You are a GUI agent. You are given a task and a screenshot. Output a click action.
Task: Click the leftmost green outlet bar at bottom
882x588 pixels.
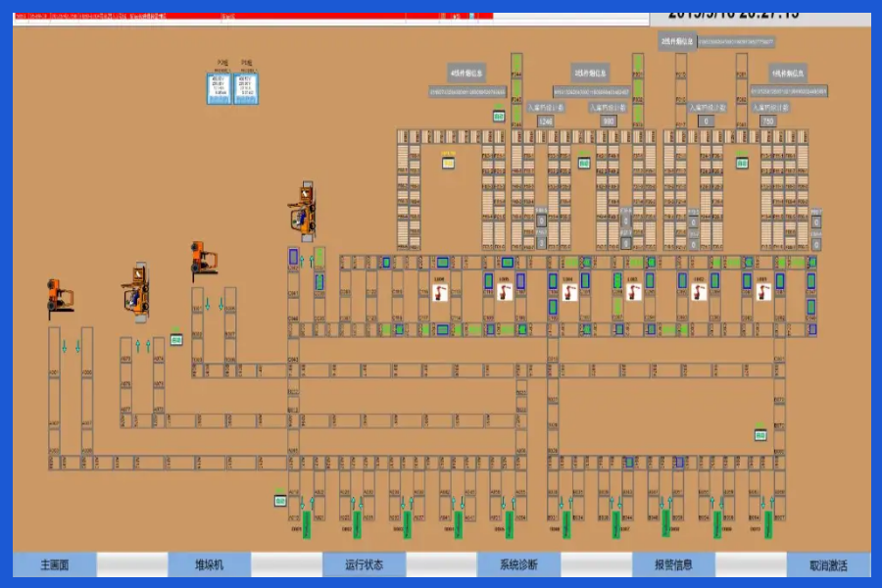click(305, 524)
